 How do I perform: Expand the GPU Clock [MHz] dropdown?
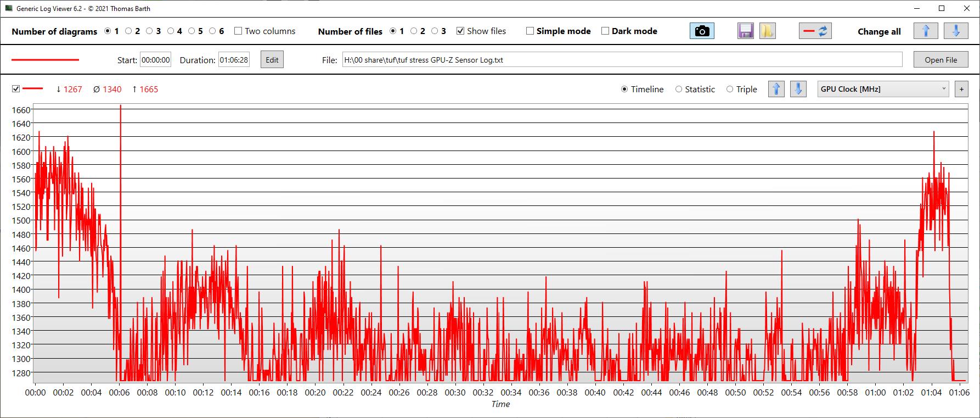[883, 89]
